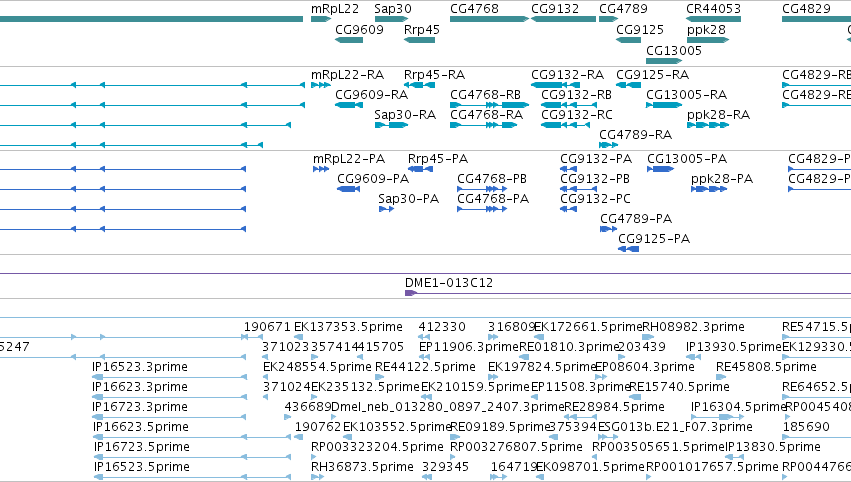The image size is (851, 482).
Task: Select the mRpL22 gene label
Action: pos(335,9)
